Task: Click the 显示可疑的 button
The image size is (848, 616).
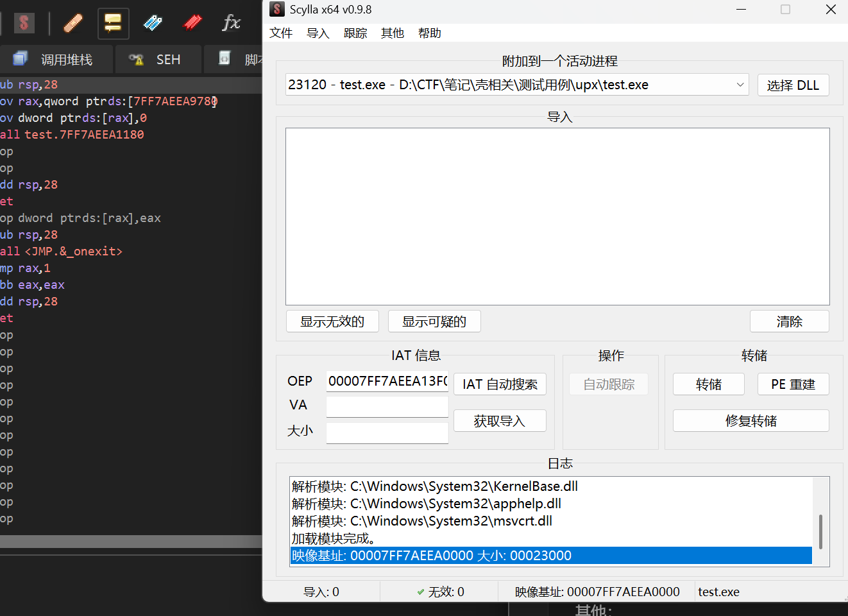Action: (x=434, y=321)
